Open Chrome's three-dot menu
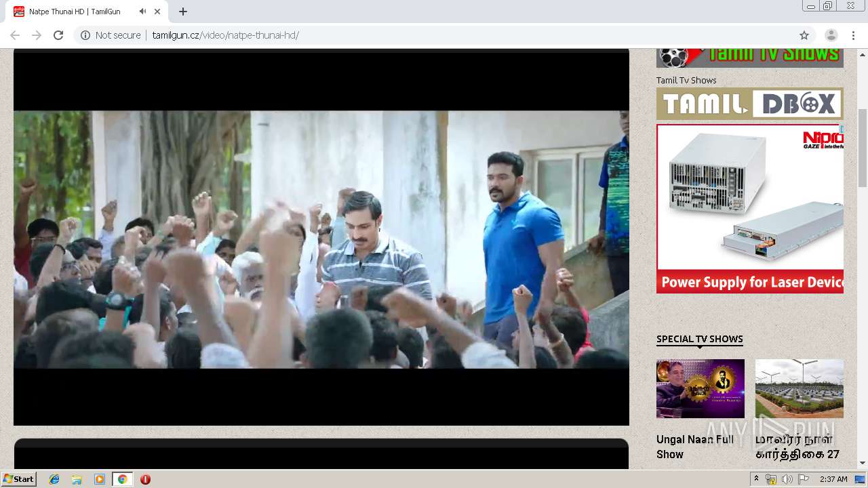 (853, 35)
